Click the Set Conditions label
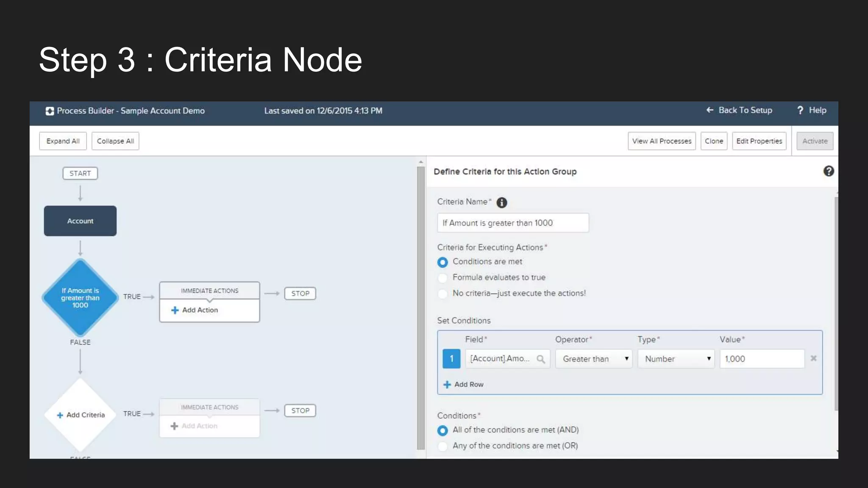This screenshot has height=488, width=868. (x=464, y=321)
